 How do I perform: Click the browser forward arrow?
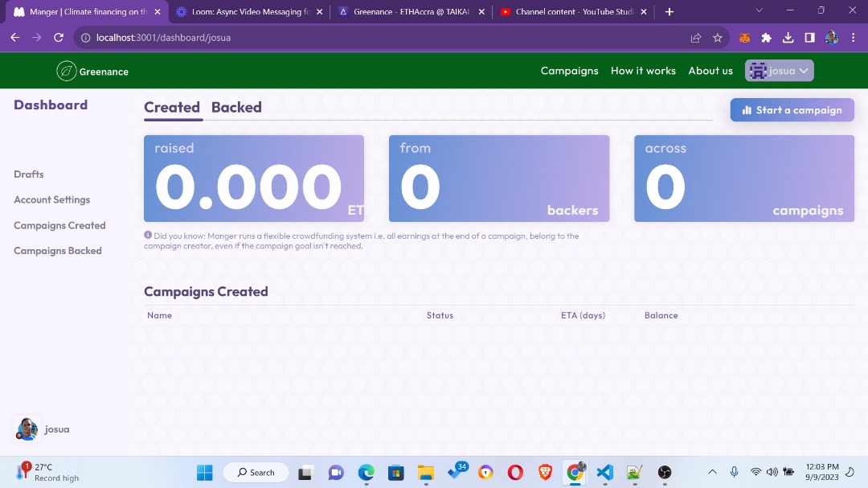coord(36,38)
